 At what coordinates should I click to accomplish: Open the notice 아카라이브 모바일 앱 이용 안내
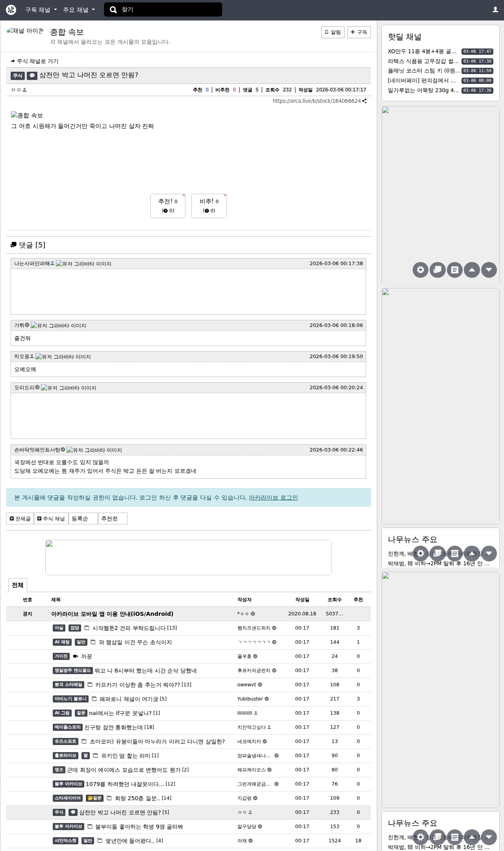coord(112,614)
